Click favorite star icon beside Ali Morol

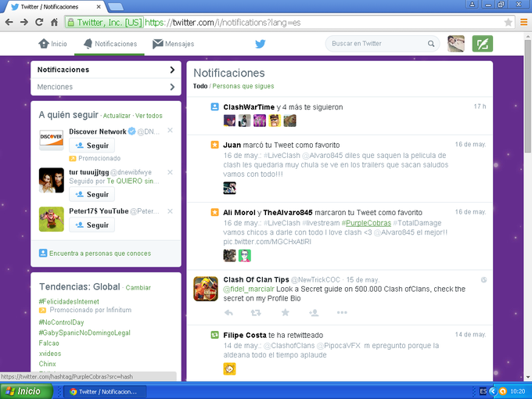pyautogui.click(x=215, y=212)
